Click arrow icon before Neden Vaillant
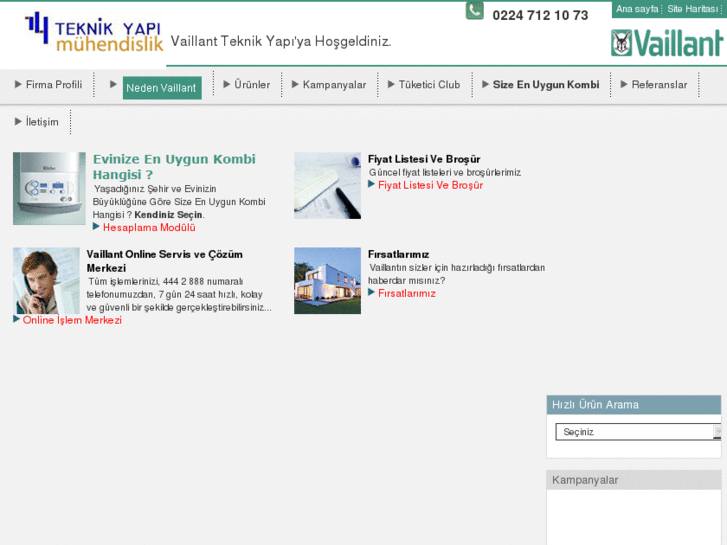The image size is (727, 545). [x=114, y=84]
